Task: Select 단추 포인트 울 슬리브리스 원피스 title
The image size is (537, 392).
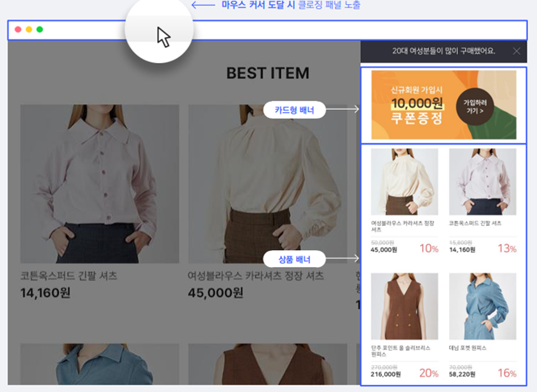Action: pyautogui.click(x=401, y=351)
